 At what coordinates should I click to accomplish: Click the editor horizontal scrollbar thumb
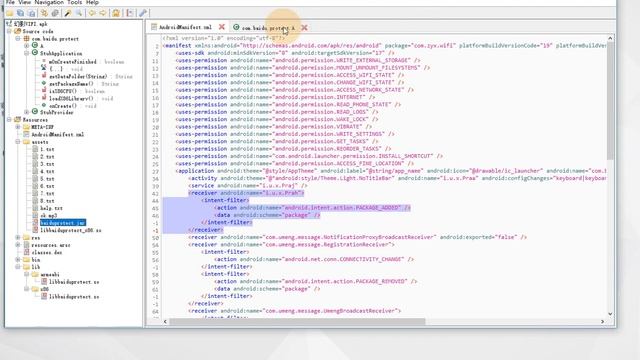click(297, 322)
